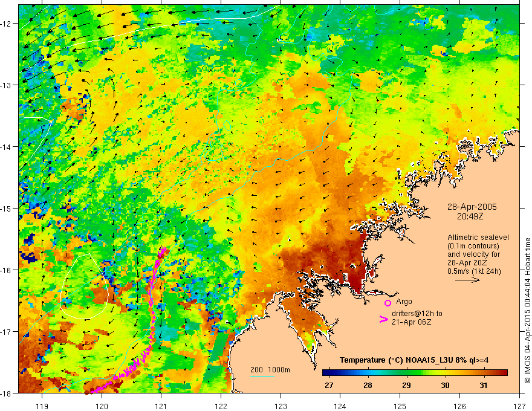
Task: Click the longitude axis label 127
Action: pos(519,406)
